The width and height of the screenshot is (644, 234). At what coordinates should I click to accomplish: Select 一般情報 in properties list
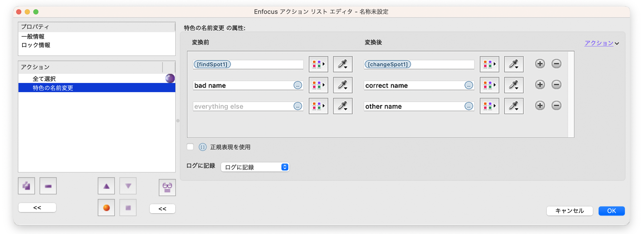(97, 36)
